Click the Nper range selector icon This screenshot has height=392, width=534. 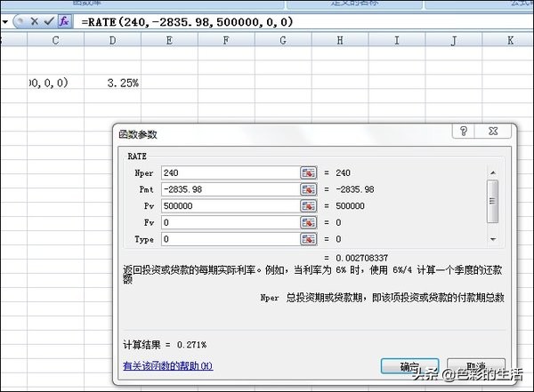click(x=308, y=172)
